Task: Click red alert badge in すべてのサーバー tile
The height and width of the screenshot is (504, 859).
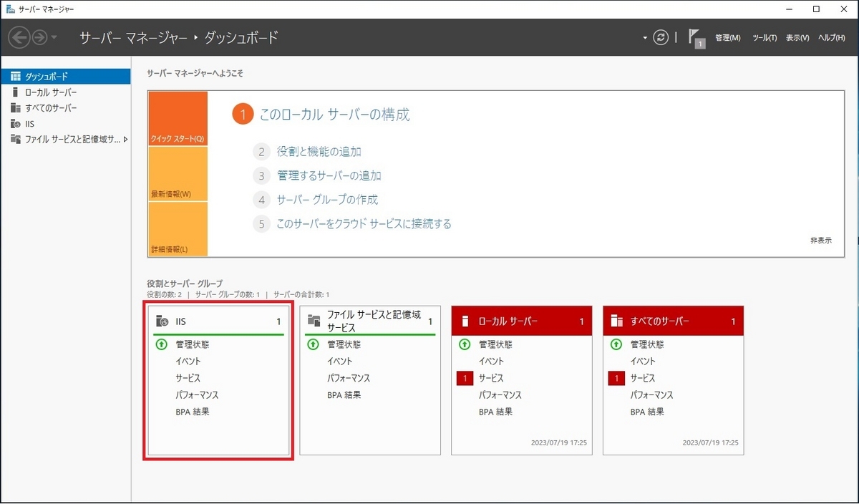Action: click(616, 378)
